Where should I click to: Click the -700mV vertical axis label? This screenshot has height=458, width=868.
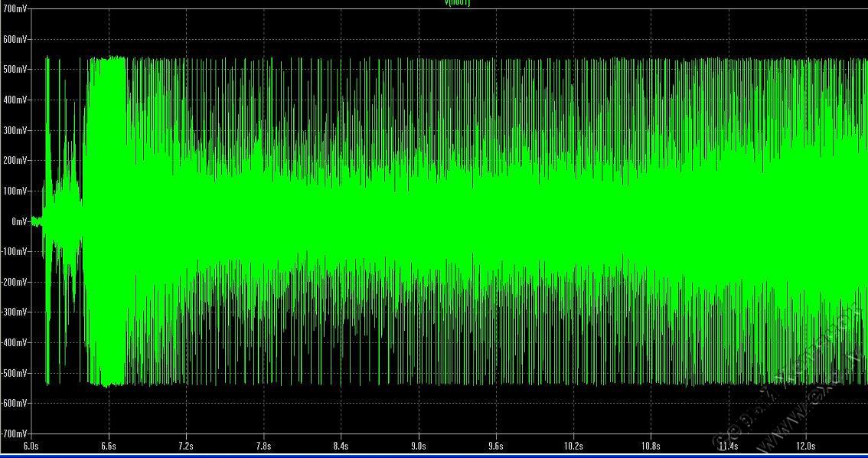coord(14,433)
